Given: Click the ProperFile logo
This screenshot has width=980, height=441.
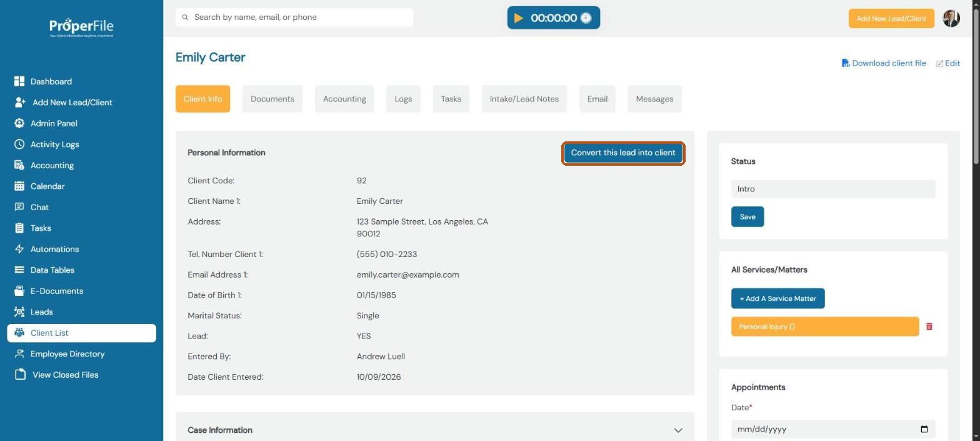Looking at the screenshot, I should tap(81, 28).
